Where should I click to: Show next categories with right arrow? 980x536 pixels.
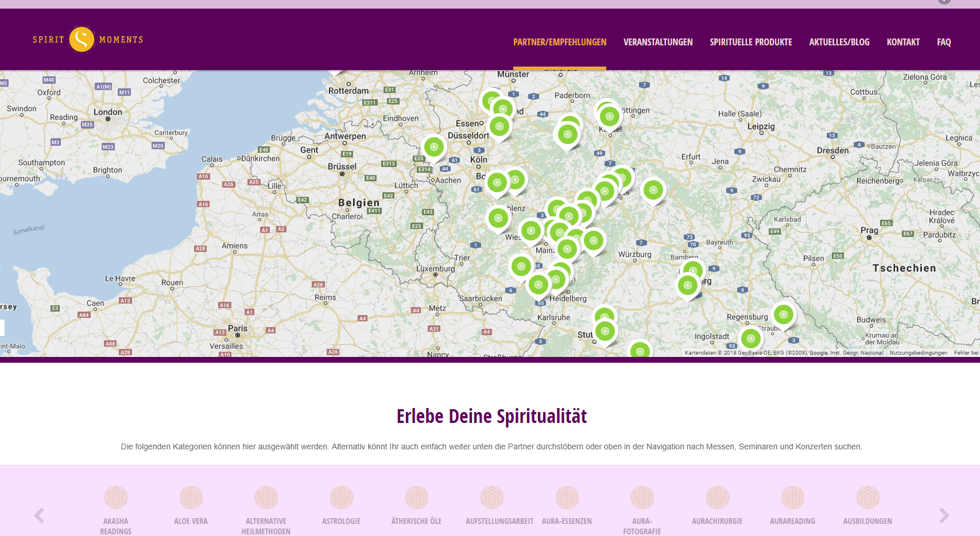tap(944, 515)
